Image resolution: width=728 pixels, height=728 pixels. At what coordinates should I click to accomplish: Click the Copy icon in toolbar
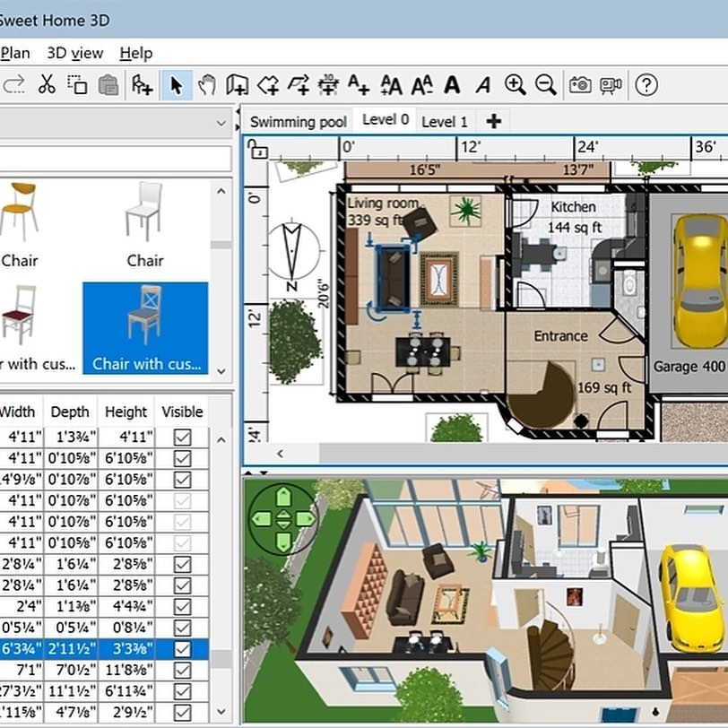77,85
